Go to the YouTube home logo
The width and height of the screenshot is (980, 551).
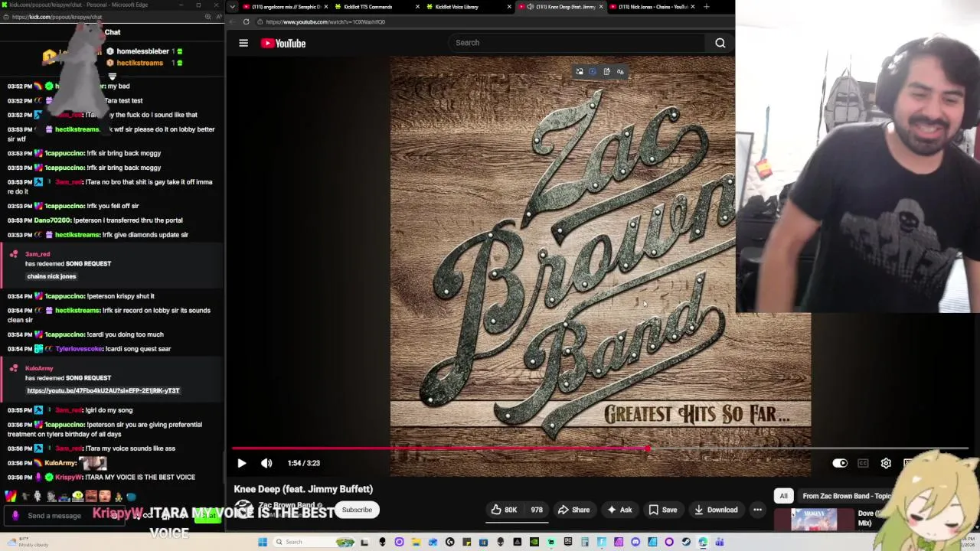coord(283,43)
